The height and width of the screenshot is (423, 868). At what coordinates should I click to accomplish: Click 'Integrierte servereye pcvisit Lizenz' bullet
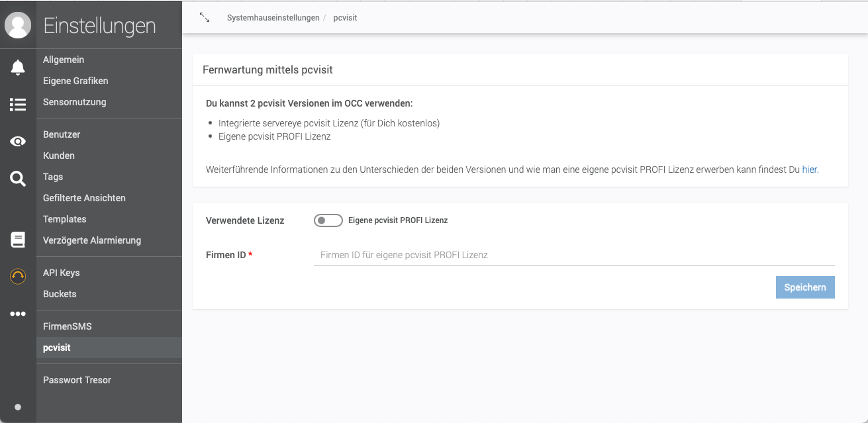329,123
